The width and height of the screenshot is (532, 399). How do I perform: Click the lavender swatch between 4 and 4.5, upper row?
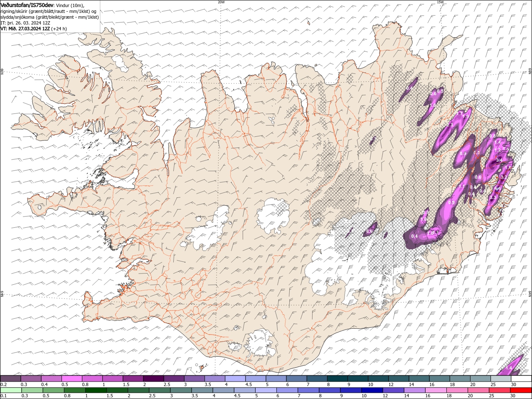tap(235, 379)
